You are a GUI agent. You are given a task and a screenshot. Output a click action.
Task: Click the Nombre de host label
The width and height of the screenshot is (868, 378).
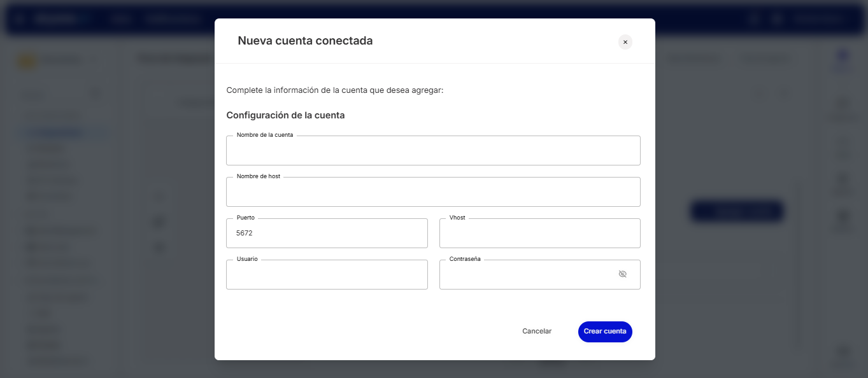pyautogui.click(x=258, y=176)
